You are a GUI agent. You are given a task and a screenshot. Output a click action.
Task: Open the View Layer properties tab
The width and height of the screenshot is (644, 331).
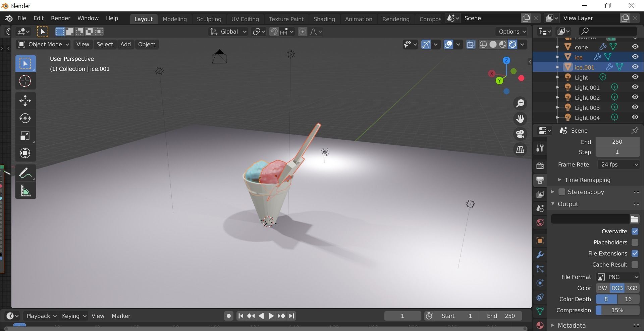(x=540, y=194)
